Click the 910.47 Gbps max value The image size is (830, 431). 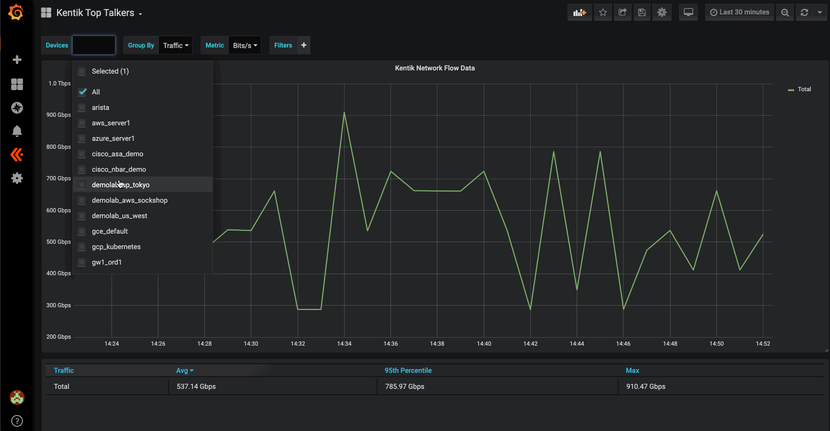coord(645,387)
